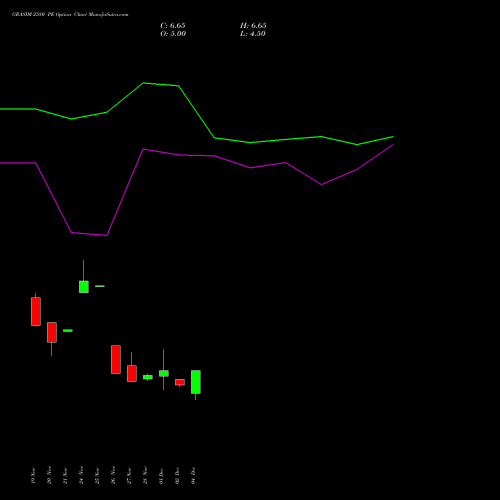Click the green candlestick for 04 Dec

point(196,382)
